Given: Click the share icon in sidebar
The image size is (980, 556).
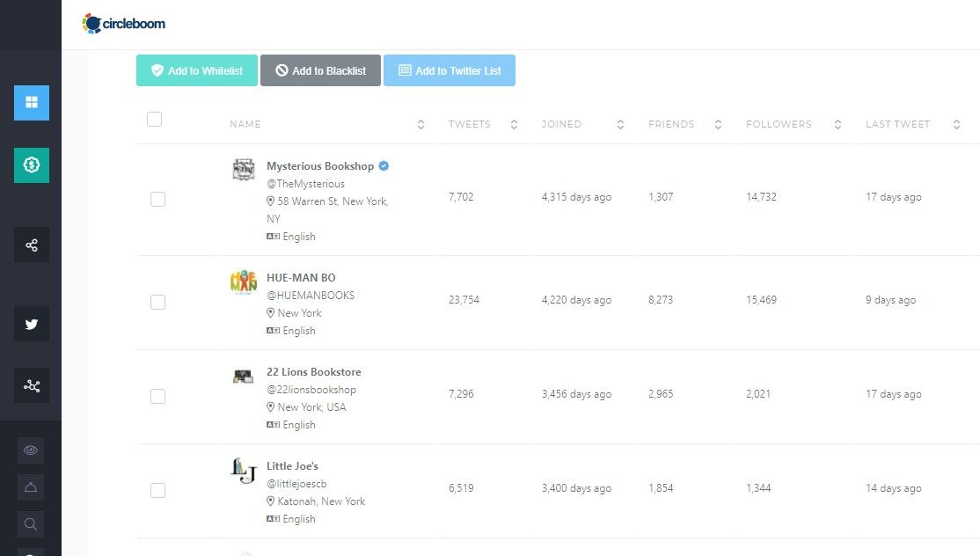Looking at the screenshot, I should coord(32,245).
